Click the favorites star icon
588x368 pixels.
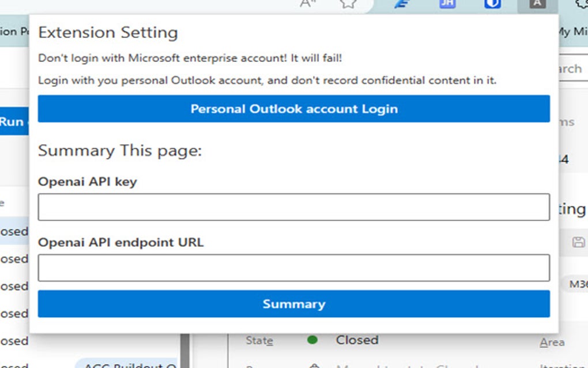[x=348, y=4]
